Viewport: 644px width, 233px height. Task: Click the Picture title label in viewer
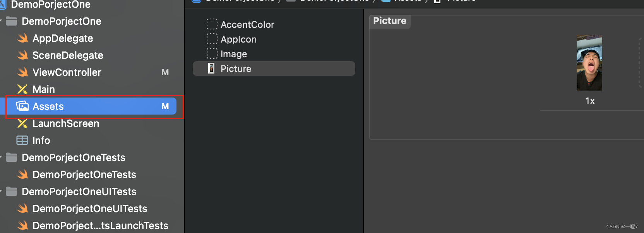(x=390, y=21)
